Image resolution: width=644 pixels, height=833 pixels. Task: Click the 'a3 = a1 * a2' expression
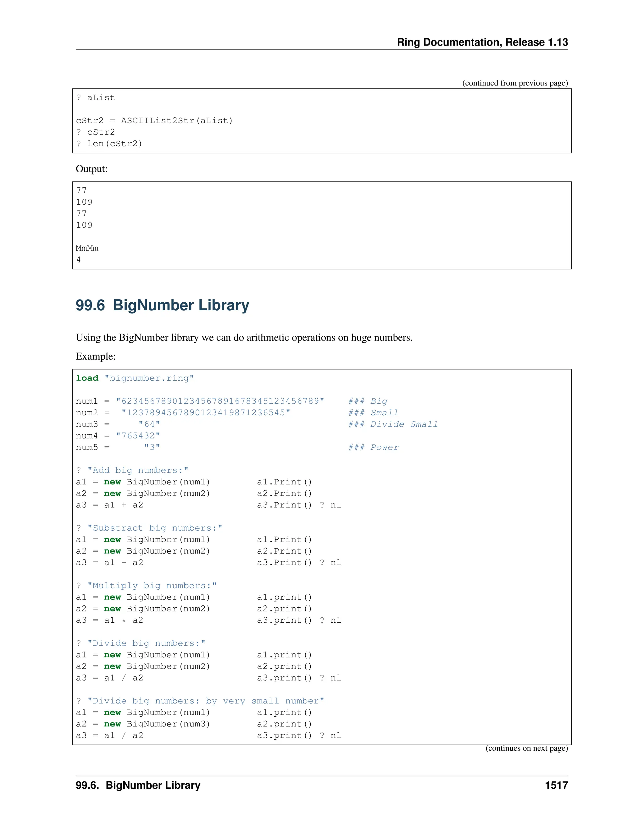click(x=109, y=620)
